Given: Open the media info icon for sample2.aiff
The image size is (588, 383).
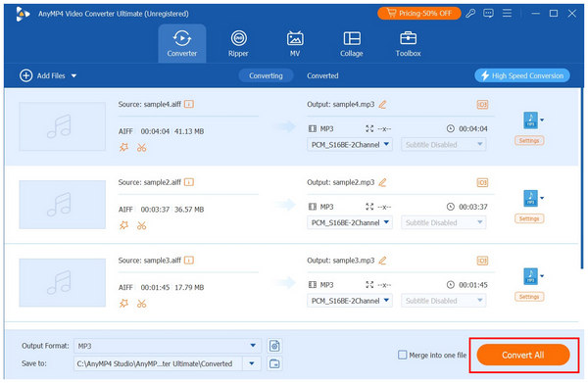Looking at the screenshot, I should click(x=189, y=182).
